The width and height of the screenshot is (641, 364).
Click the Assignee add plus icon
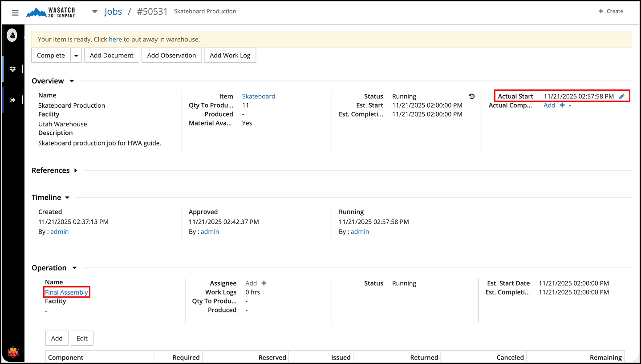[x=264, y=283]
